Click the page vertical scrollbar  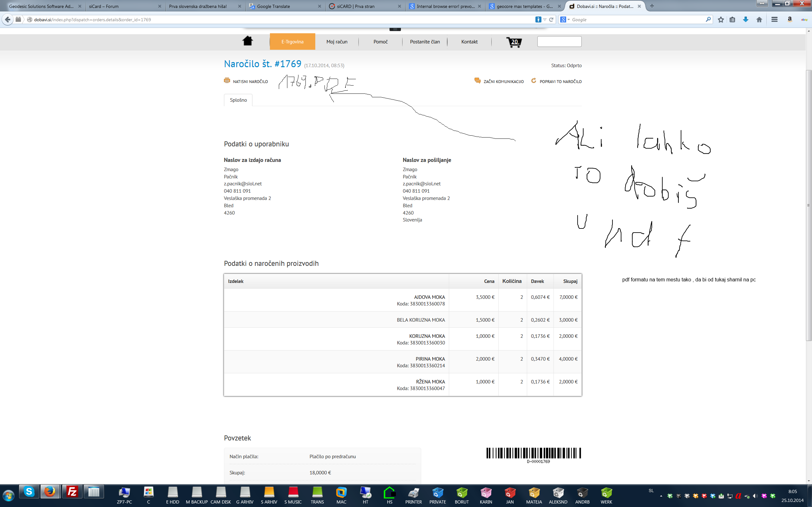click(809, 205)
